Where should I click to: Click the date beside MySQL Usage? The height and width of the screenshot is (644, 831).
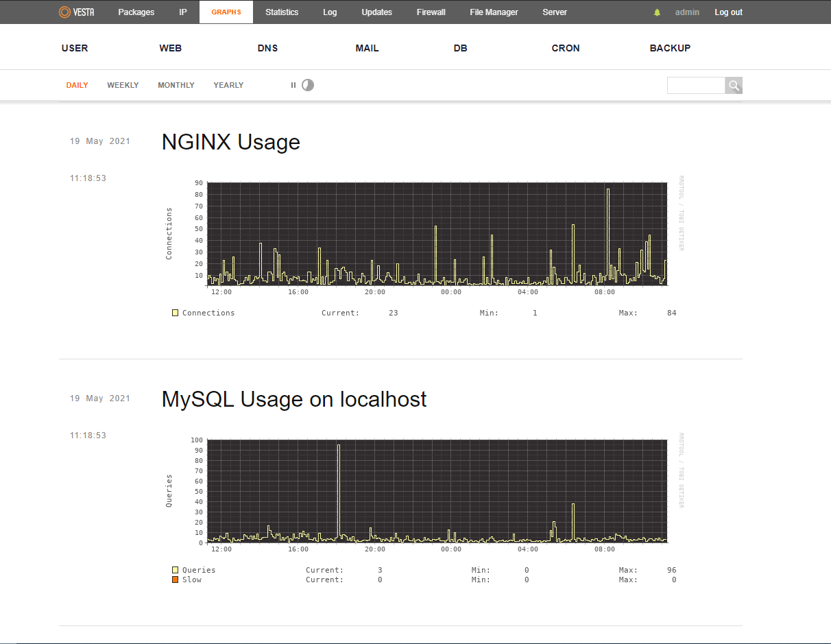(100, 398)
